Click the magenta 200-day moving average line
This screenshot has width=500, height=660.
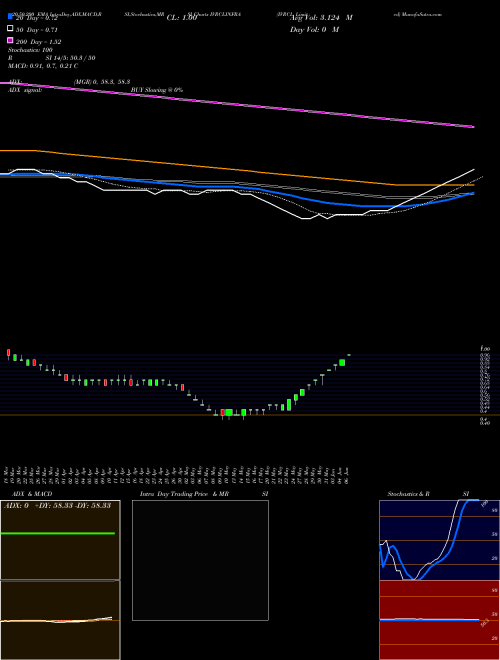(237, 104)
